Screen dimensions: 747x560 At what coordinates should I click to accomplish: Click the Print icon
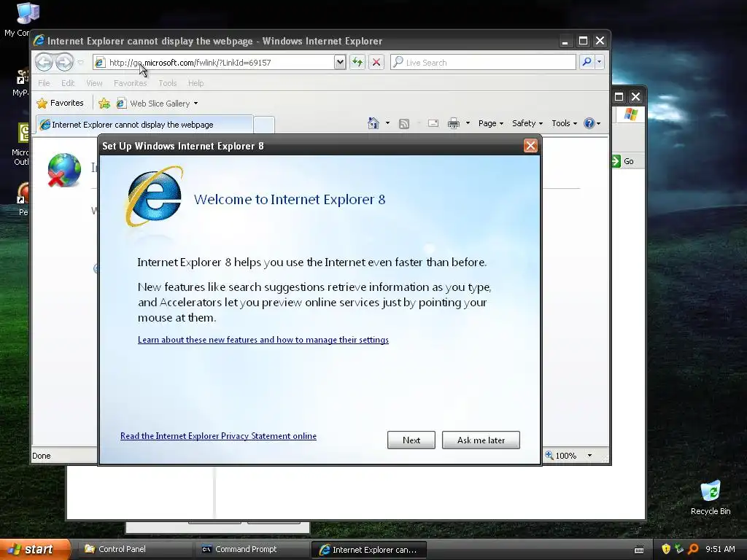[454, 123]
